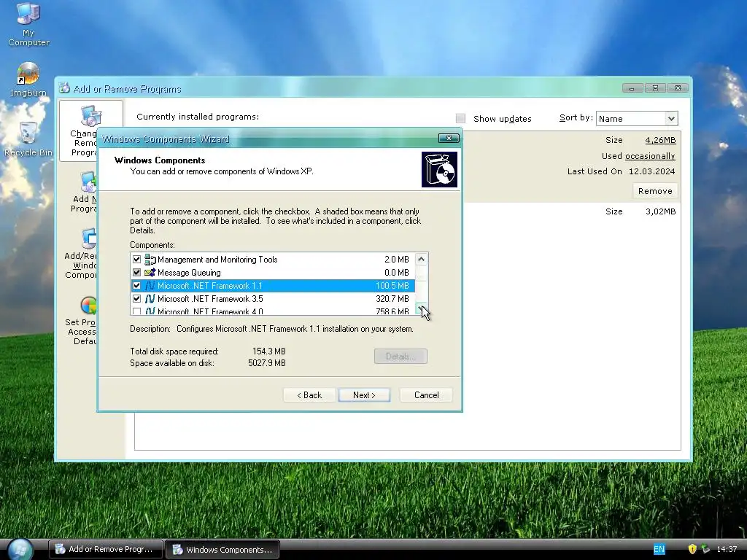Image resolution: width=747 pixels, height=560 pixels.
Task: Uncheck Microsoft .NET Framework 3.5
Action: (136, 298)
